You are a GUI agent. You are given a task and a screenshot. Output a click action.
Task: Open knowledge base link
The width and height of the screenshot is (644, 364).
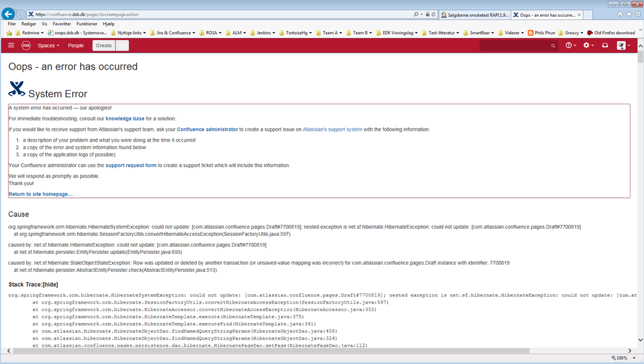[x=125, y=119]
